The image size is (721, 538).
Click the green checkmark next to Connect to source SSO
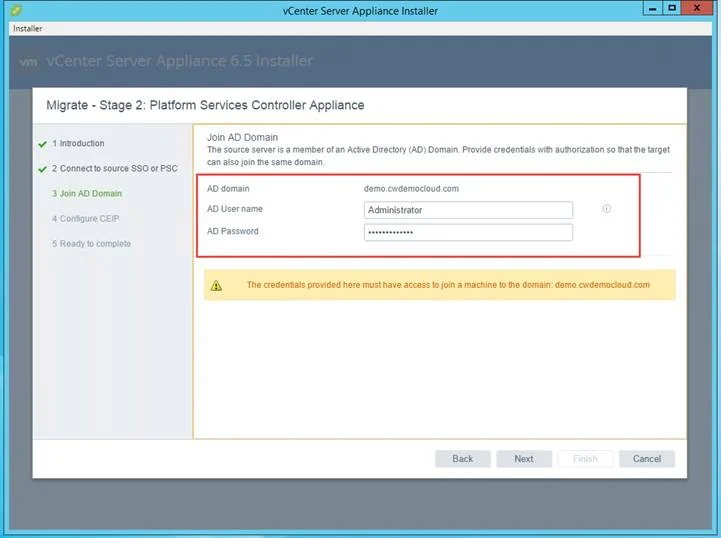click(43, 169)
